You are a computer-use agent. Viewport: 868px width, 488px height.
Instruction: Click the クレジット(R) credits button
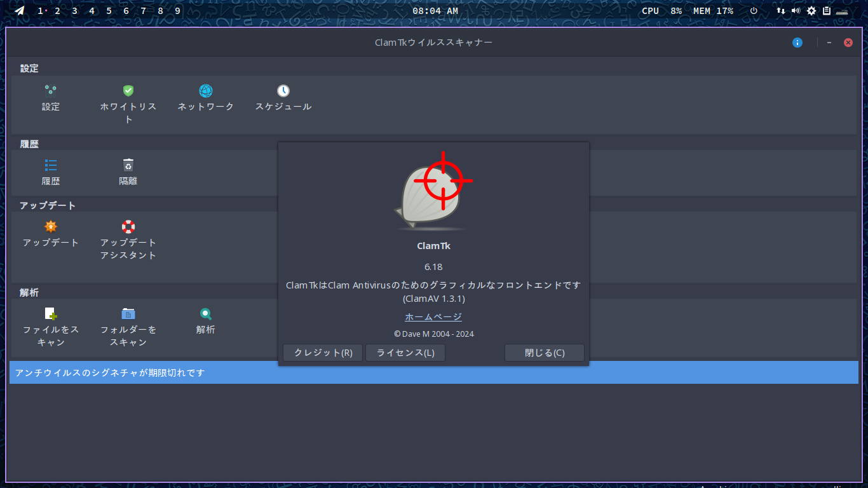coord(323,353)
